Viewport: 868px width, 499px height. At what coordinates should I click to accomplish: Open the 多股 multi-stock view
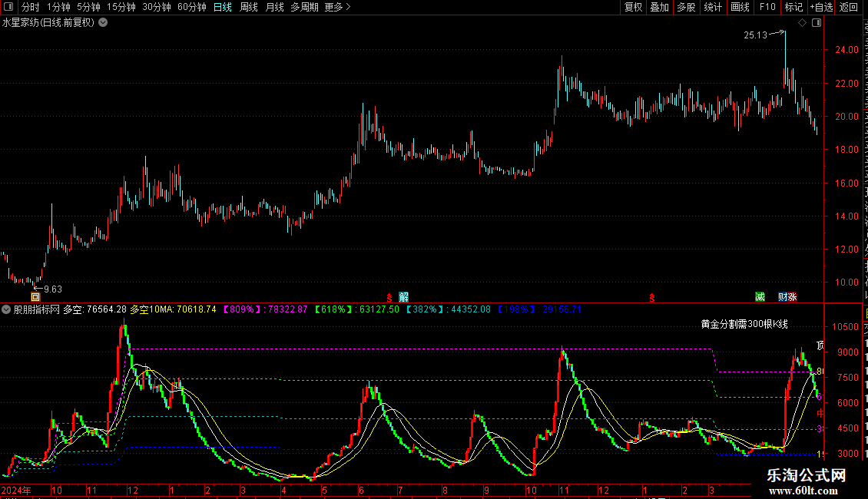point(686,7)
